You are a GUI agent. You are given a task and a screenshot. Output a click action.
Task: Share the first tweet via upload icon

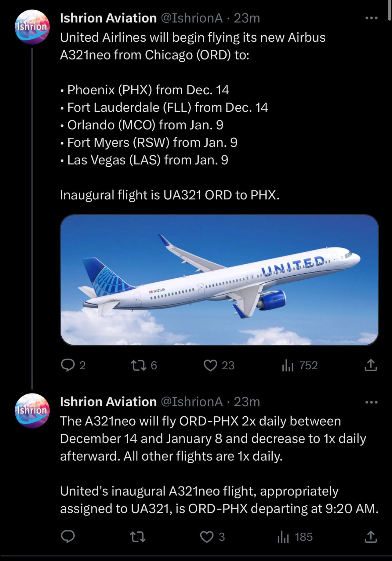pos(371,365)
